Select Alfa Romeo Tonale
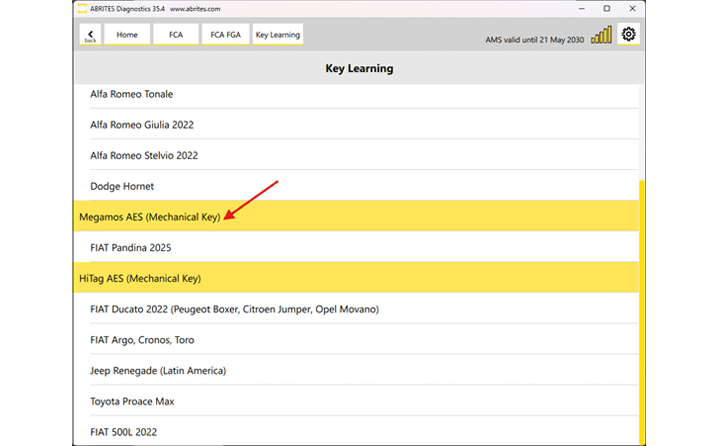The width and height of the screenshot is (719, 446). point(131,95)
